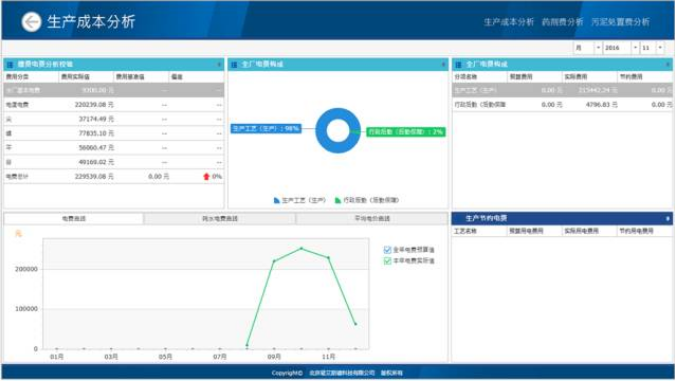Toggle the blue budget-value series checkbox in chart legend
The height and width of the screenshot is (381, 675).
pyautogui.click(x=387, y=250)
